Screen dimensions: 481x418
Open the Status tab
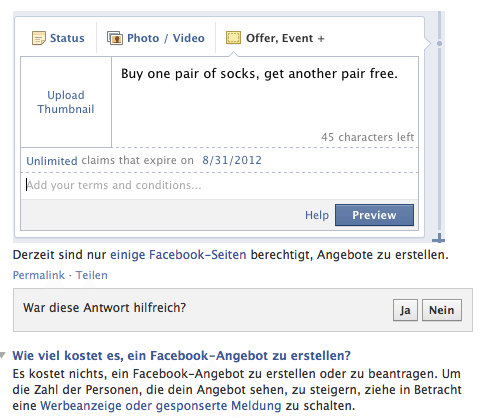coord(58,38)
